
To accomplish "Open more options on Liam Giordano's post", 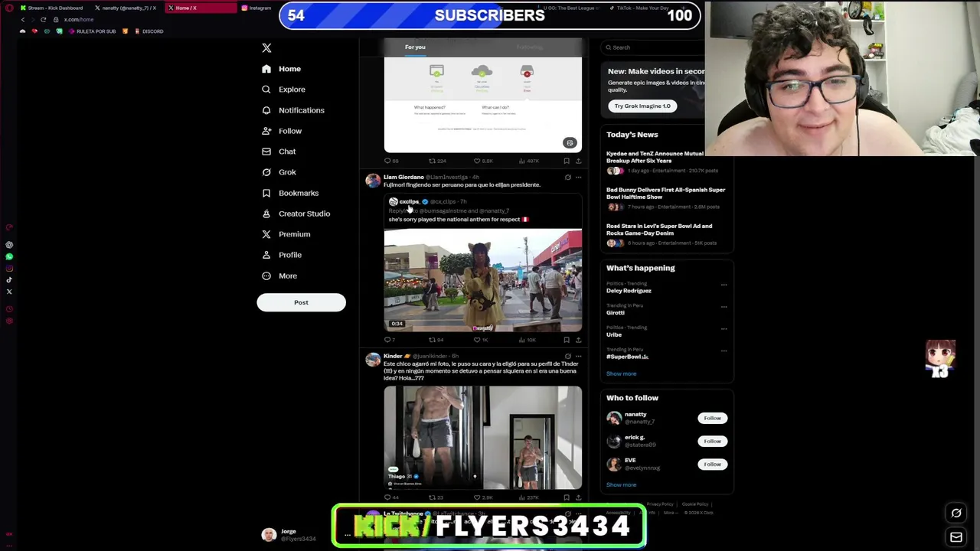I will click(578, 177).
